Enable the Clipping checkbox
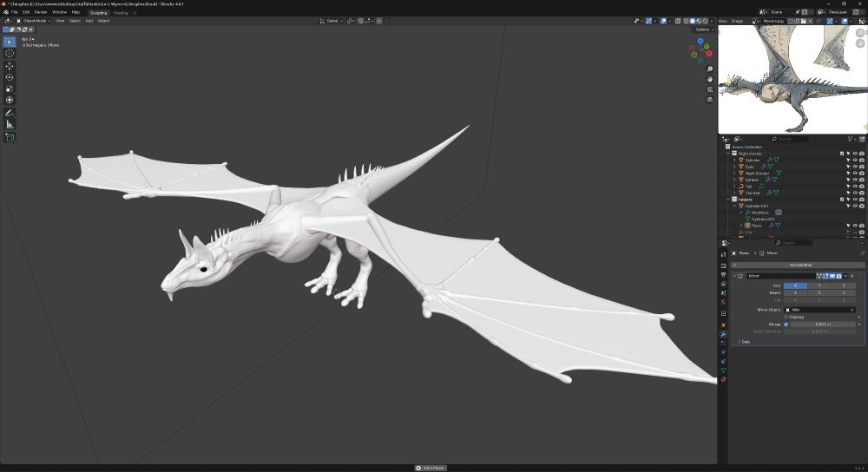 [x=786, y=317]
